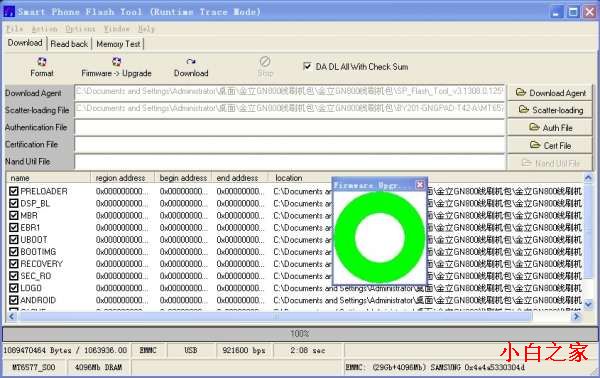
Task: Switch to the Memory Test tab
Action: tap(118, 44)
